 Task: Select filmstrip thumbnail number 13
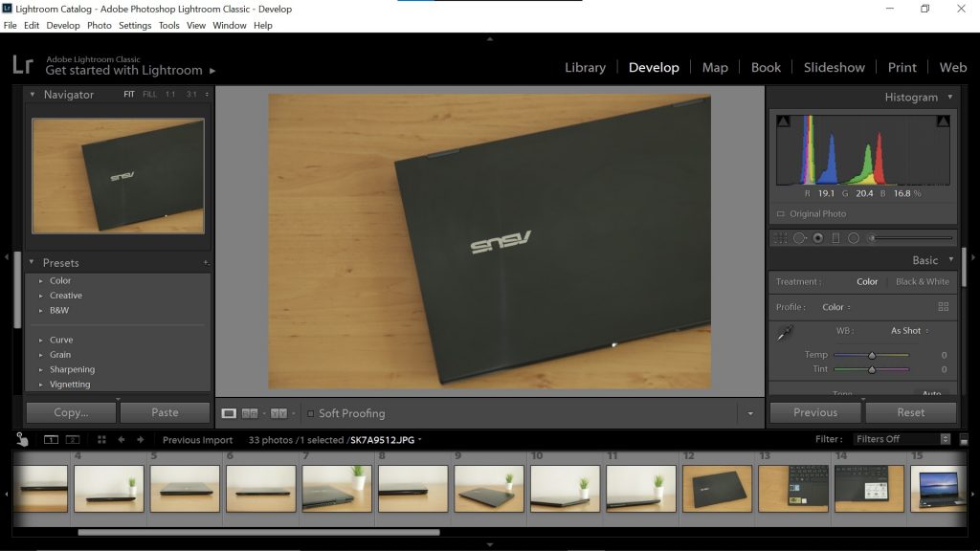793,489
